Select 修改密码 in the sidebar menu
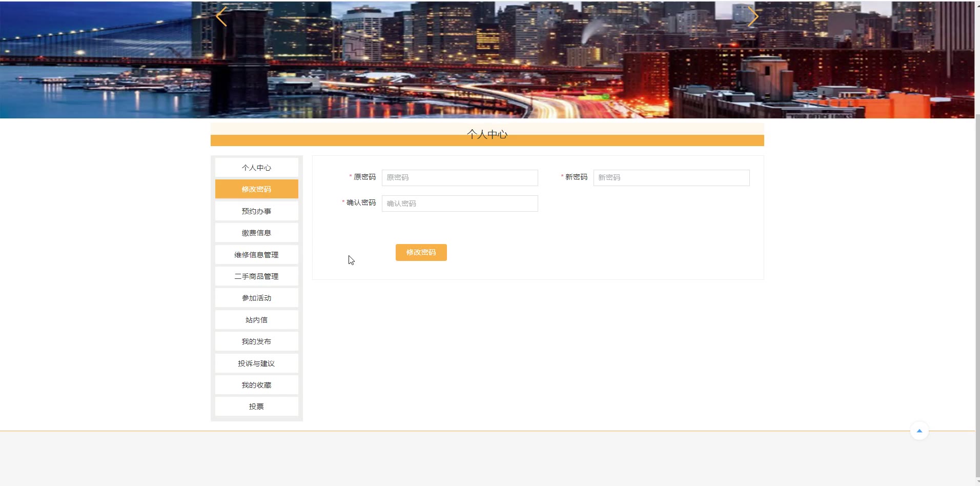This screenshot has width=980, height=486. coord(256,189)
